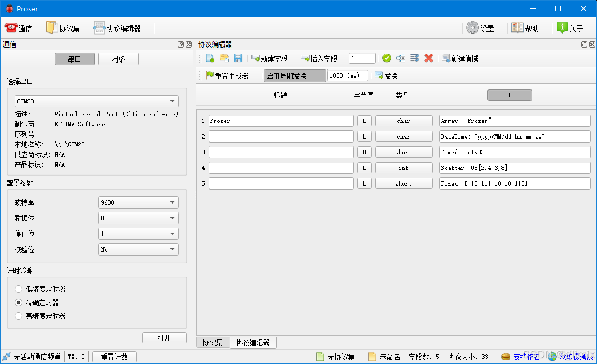597x364 pixels.
Task: Open the 关于 about item
Action: (570, 28)
